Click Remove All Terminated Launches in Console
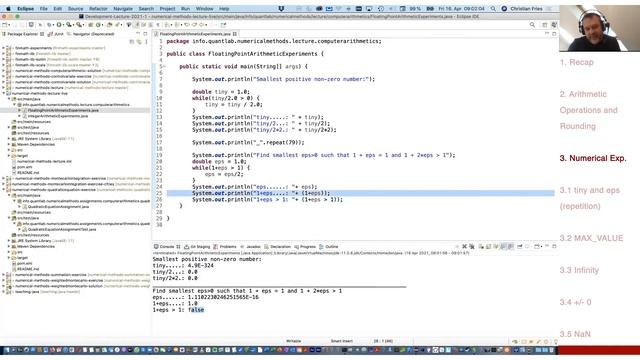The image size is (640, 360). pos(472,247)
